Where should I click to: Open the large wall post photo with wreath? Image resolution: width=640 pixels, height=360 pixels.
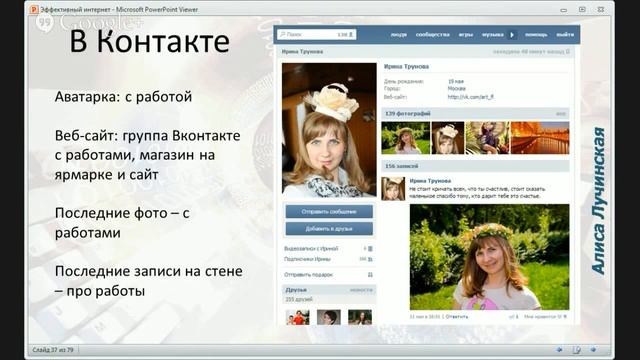[489, 257]
